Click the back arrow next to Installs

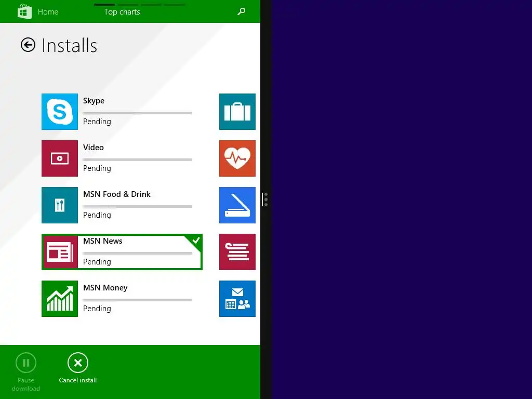(28, 45)
